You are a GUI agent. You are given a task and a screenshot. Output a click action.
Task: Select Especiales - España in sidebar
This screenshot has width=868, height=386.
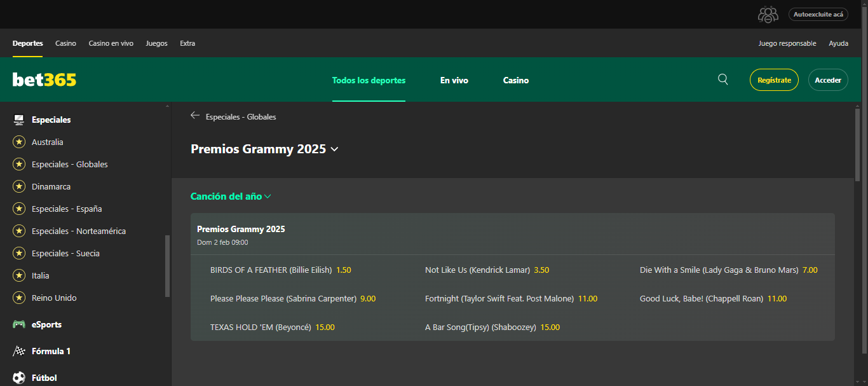(67, 209)
